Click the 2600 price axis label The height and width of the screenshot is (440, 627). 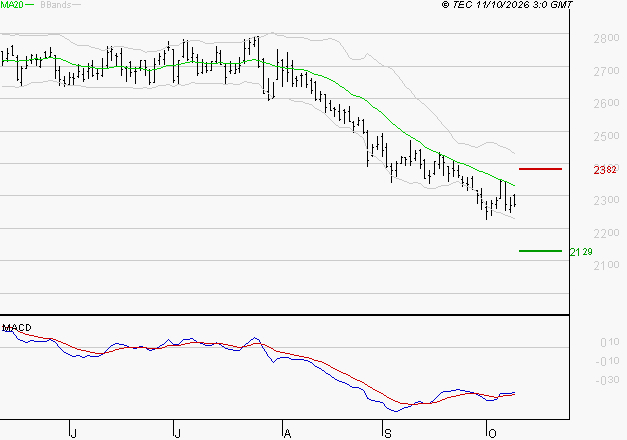pyautogui.click(x=606, y=103)
